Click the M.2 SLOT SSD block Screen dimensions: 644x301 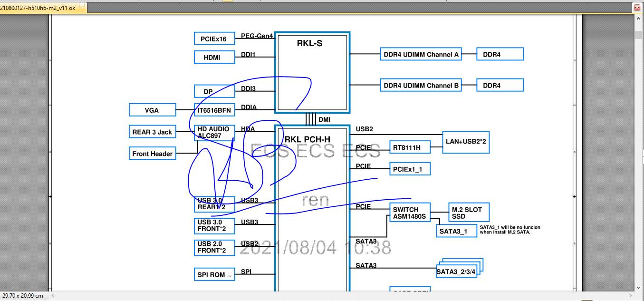(x=469, y=213)
